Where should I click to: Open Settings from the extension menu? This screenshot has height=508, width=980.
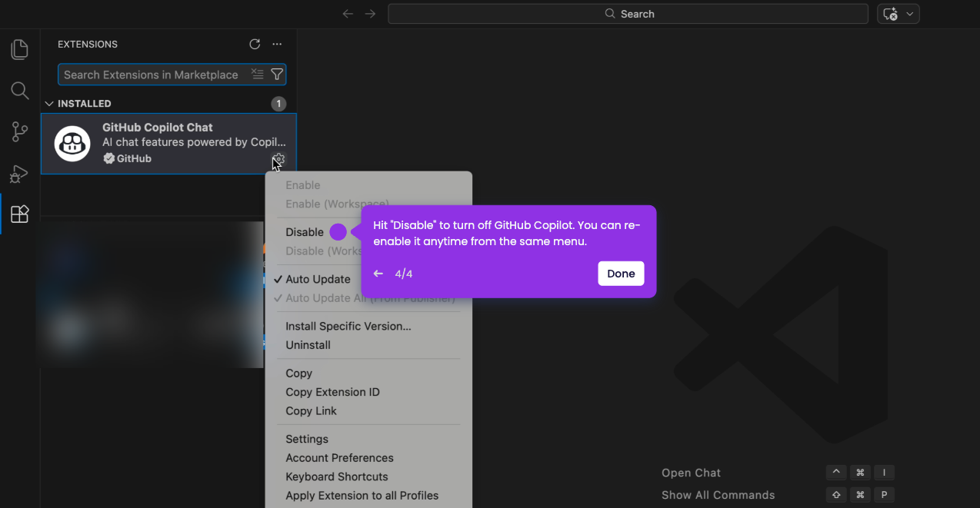click(307, 439)
